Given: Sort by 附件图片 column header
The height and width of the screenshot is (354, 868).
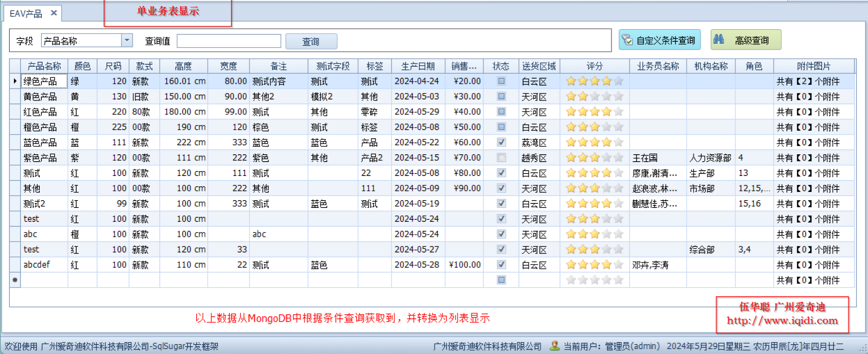Looking at the screenshot, I should (814, 66).
